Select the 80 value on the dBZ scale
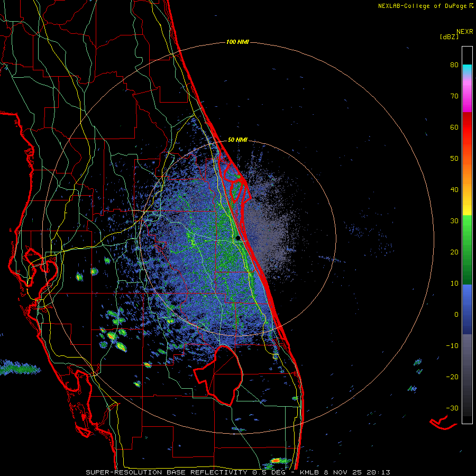Viewport: 476px width, 476px height. (454, 65)
